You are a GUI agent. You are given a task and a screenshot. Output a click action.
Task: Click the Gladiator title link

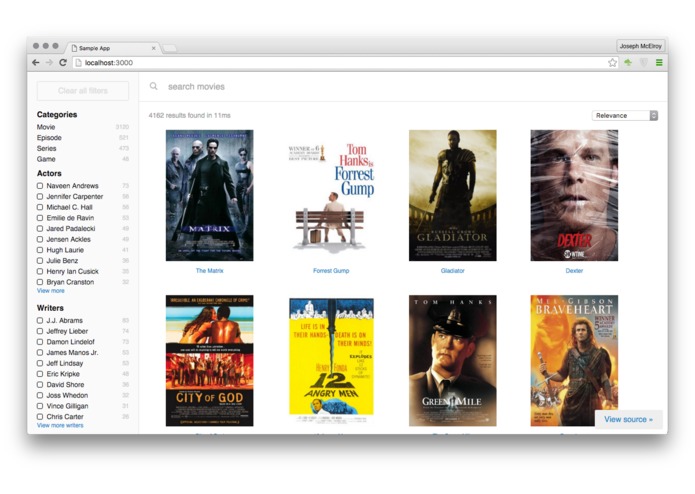[x=453, y=270]
